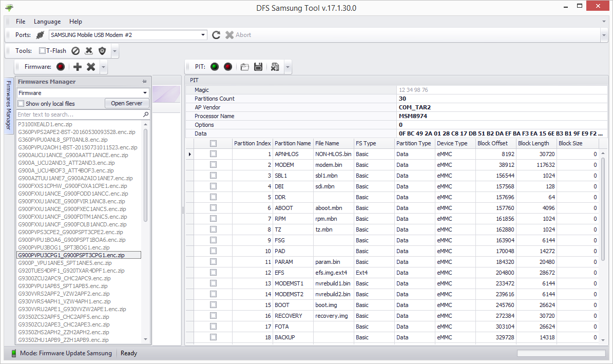Open the vertical Firmwares Manager side tab
Viewport: 613px width, 364px height.
(8, 105)
